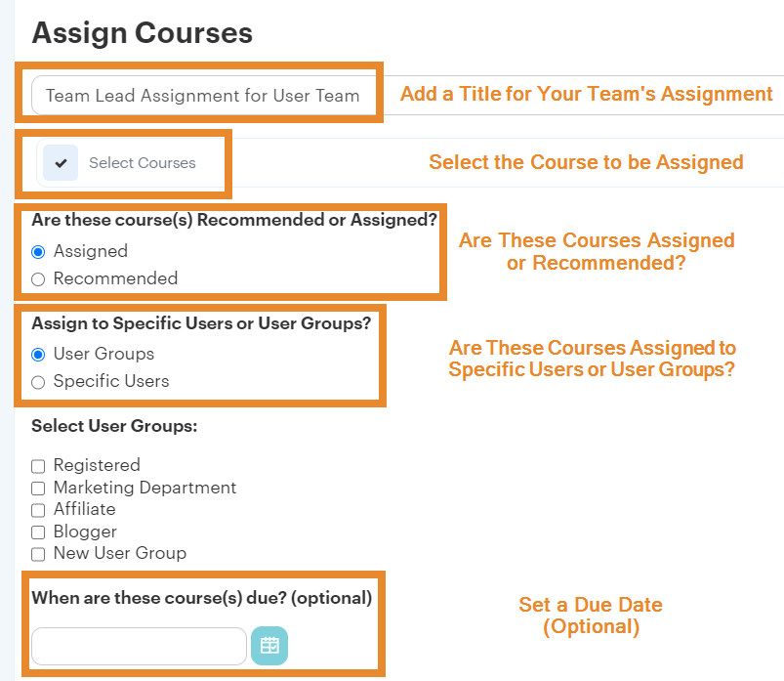This screenshot has width=784, height=681.
Task: Enable the Marketing Department checkbox
Action: click(38, 488)
